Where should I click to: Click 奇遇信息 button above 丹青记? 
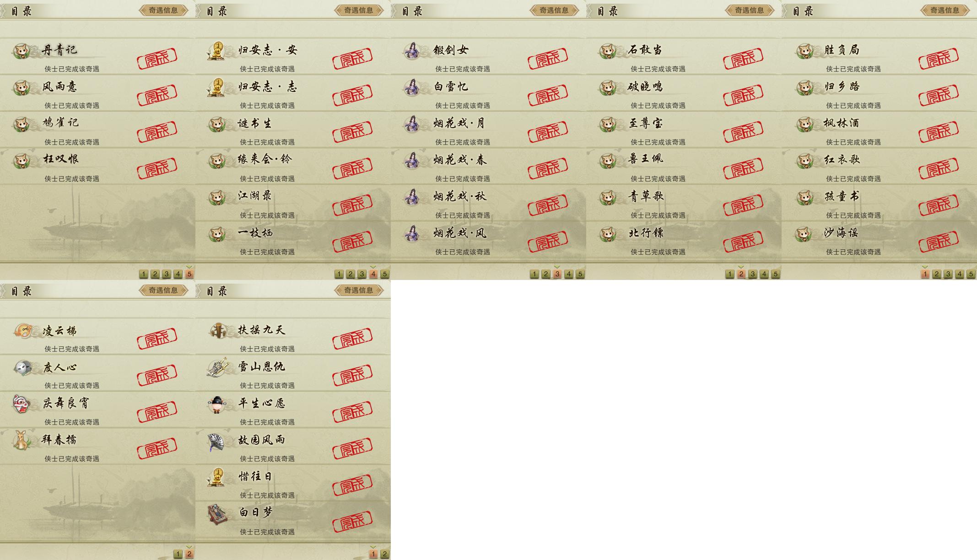(x=163, y=10)
